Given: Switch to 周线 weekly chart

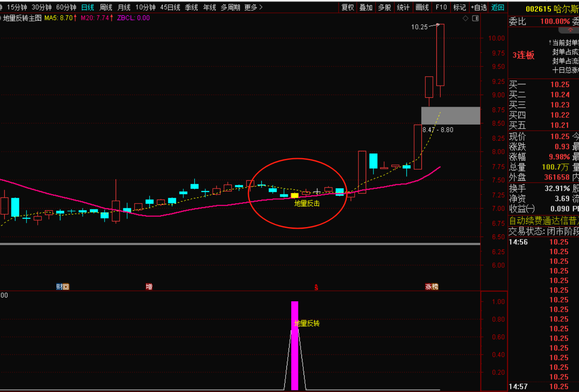Looking at the screenshot, I should pyautogui.click(x=106, y=7).
